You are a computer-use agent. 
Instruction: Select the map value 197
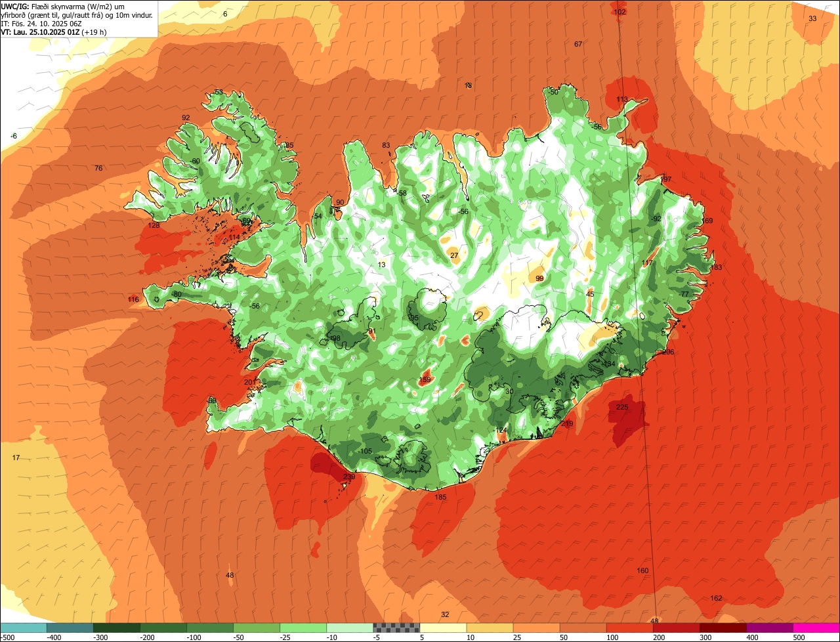click(x=666, y=179)
